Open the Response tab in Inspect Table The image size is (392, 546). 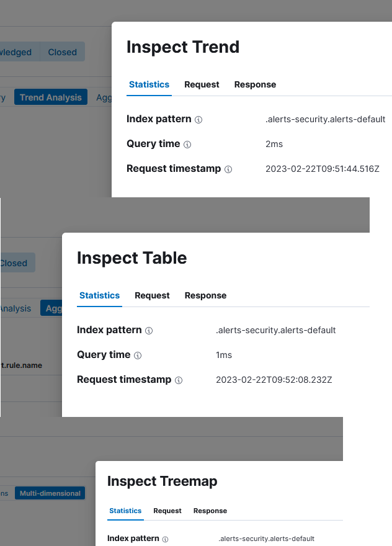pyautogui.click(x=205, y=295)
